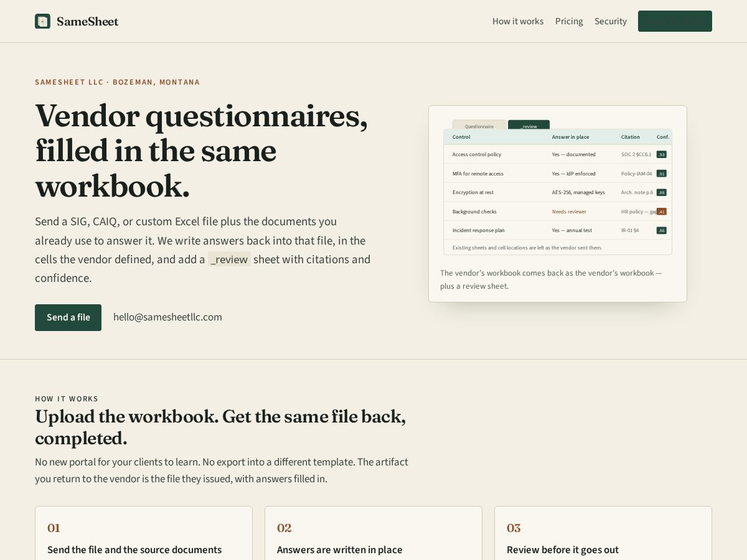Select the MFA for remote access cell
Image resolution: width=747 pixels, height=560 pixels.
point(478,174)
